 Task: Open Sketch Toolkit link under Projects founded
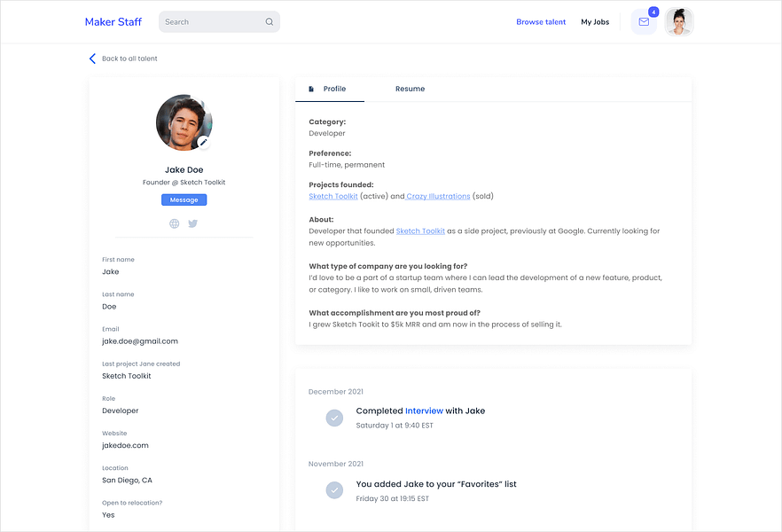(x=333, y=196)
